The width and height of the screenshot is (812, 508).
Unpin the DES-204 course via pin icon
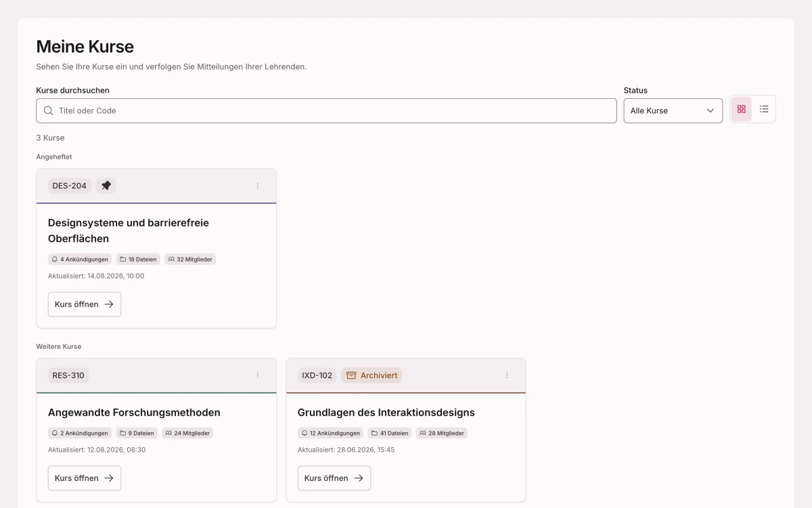[106, 186]
